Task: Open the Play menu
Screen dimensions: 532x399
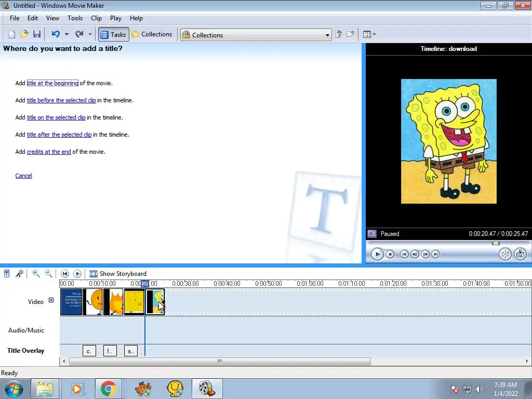Action: click(x=116, y=18)
